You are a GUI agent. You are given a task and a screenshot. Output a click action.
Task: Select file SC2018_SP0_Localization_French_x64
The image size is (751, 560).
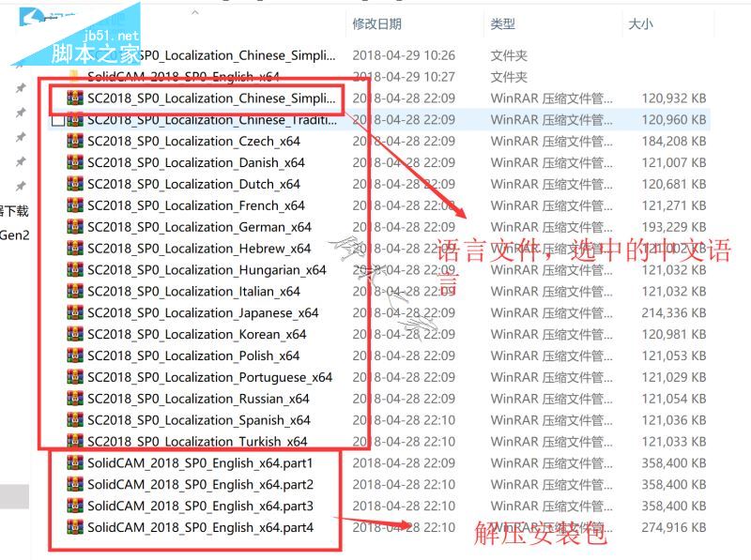pyautogui.click(x=196, y=205)
